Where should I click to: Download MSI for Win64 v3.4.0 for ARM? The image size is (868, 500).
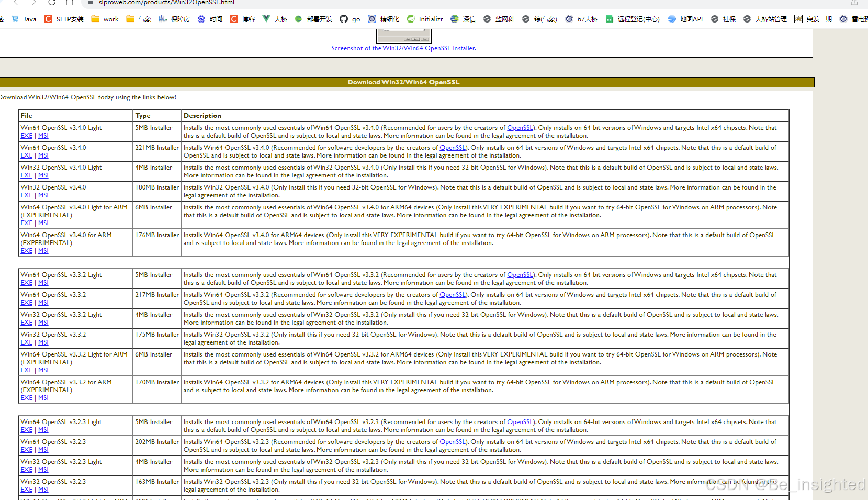43,251
